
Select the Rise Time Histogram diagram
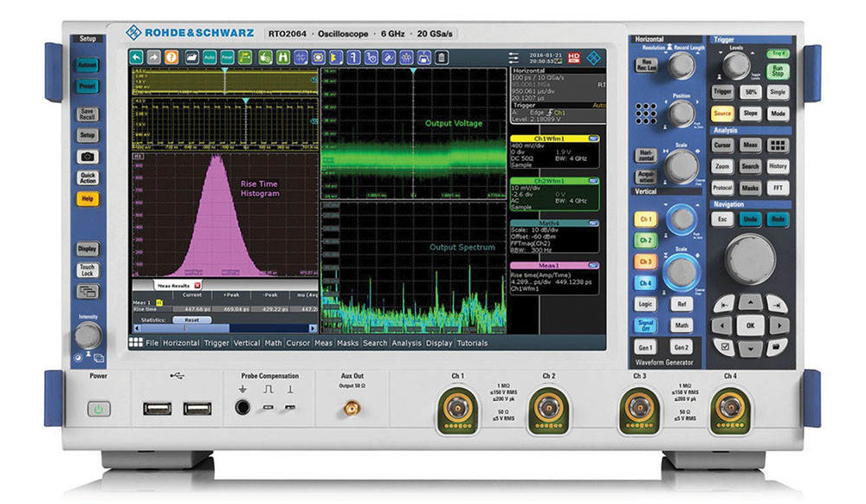click(x=225, y=216)
